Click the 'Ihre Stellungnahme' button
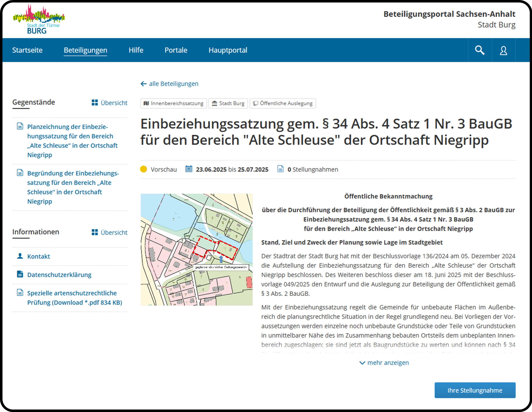Screen dimensions: 532x412 click(475, 390)
